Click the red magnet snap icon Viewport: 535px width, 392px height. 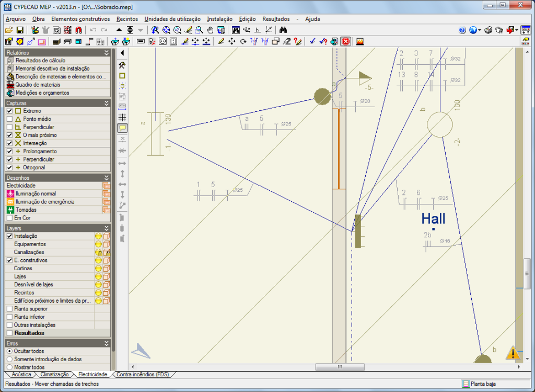coord(78,30)
